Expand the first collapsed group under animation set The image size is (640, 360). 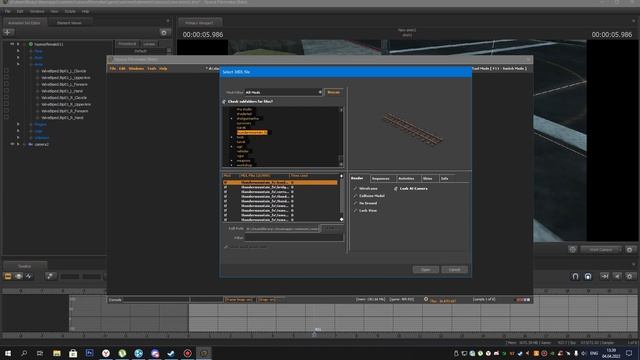18,51
